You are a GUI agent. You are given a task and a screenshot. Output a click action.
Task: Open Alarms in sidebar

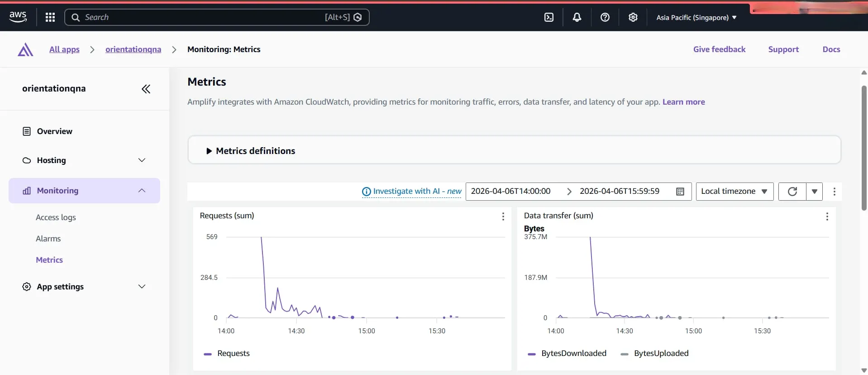tap(48, 239)
